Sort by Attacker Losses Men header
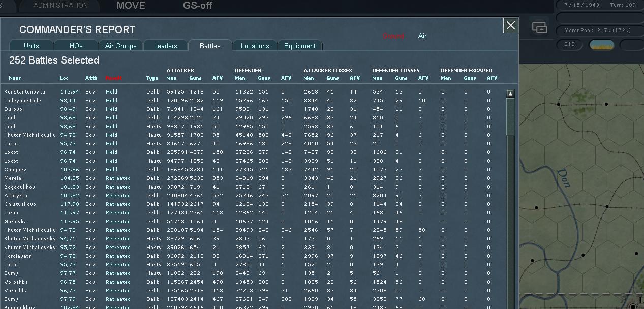The image size is (644, 309). (x=309, y=78)
